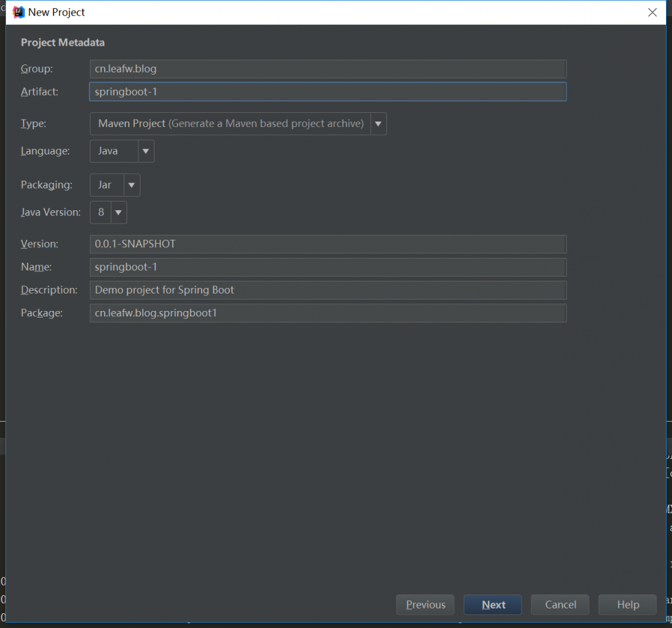Click the Group input field
The height and width of the screenshot is (628, 672).
tap(328, 69)
